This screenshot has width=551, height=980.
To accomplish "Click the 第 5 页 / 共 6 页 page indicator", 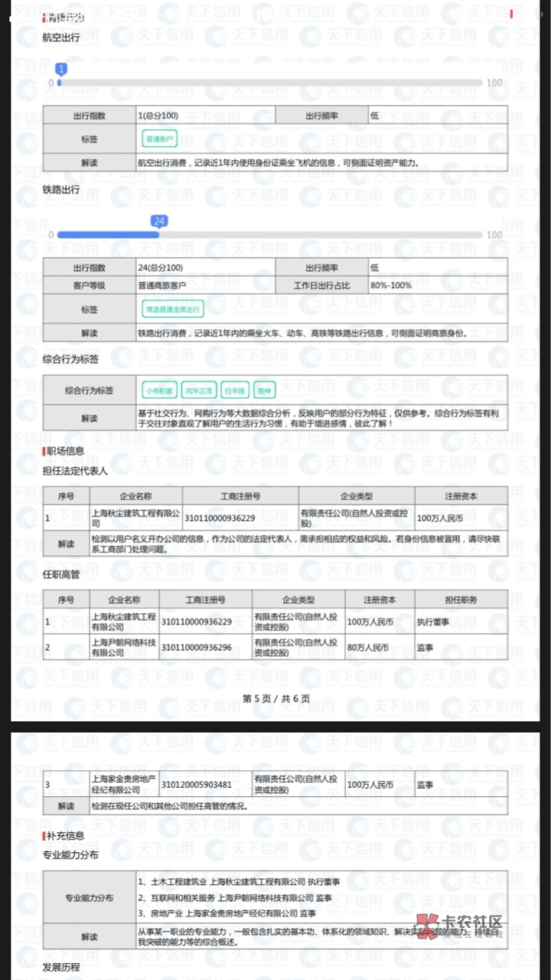I will point(275,698).
